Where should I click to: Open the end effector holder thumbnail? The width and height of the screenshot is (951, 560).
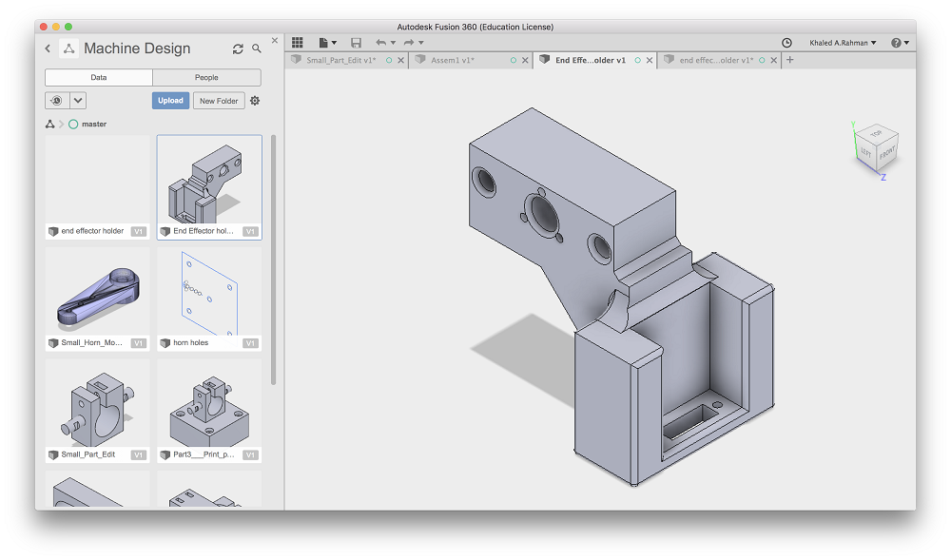point(97,187)
